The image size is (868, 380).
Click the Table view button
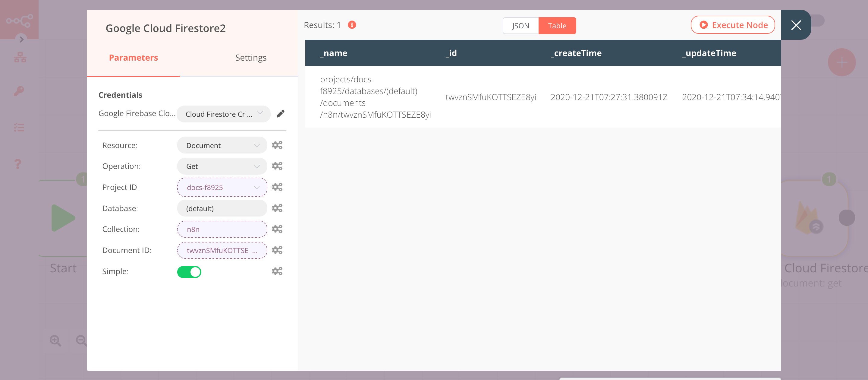558,25
